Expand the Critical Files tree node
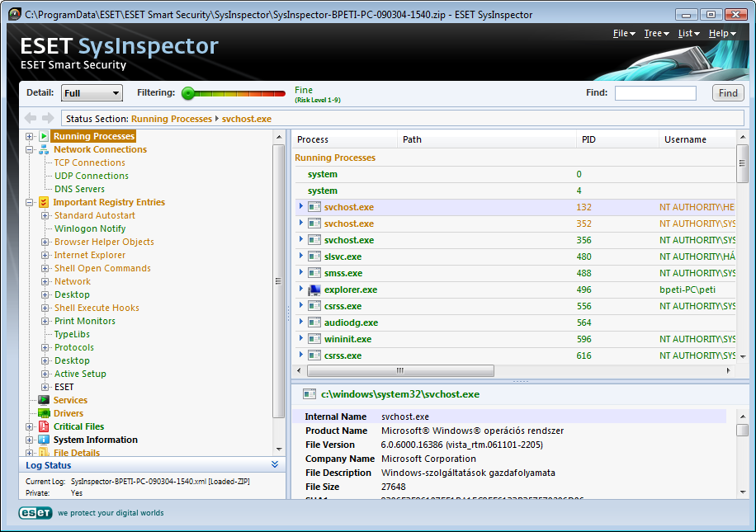Screen dimensions: 756x532 click(x=30, y=426)
